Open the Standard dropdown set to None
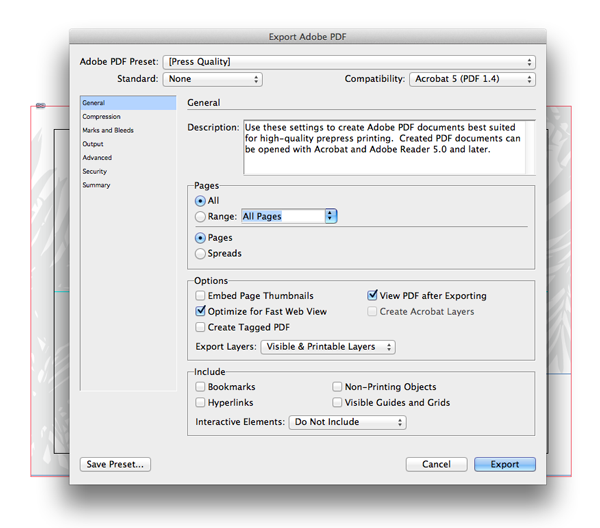Image resolution: width=600 pixels, height=528 pixels. coord(213,79)
